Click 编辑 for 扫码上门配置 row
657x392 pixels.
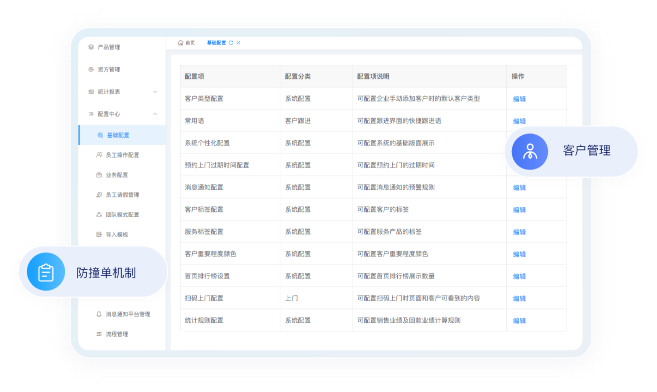click(519, 299)
